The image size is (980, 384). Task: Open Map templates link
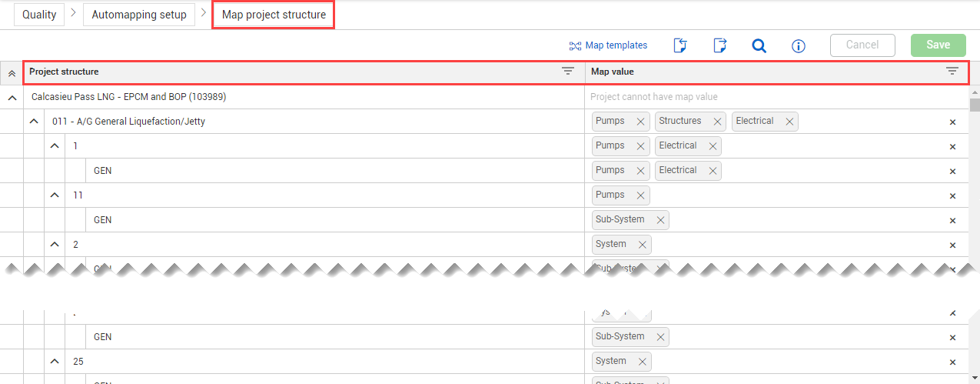point(608,45)
